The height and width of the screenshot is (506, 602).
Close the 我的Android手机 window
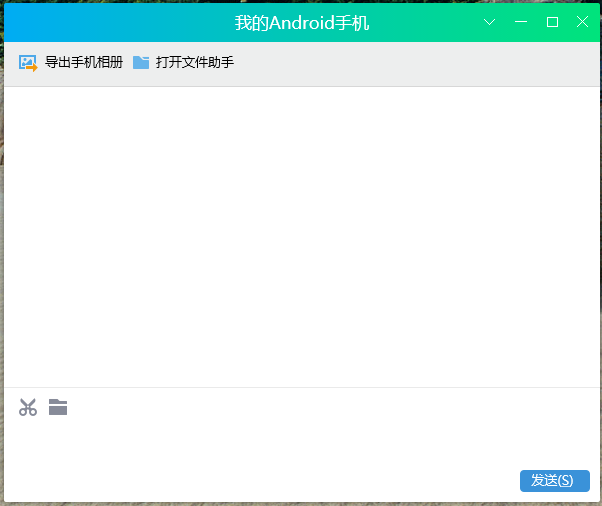(582, 22)
